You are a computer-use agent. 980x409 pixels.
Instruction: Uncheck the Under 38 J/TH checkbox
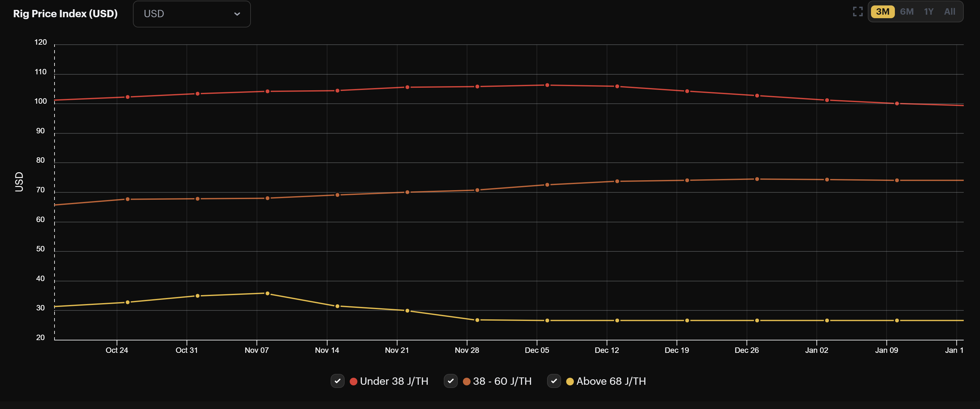point(337,381)
